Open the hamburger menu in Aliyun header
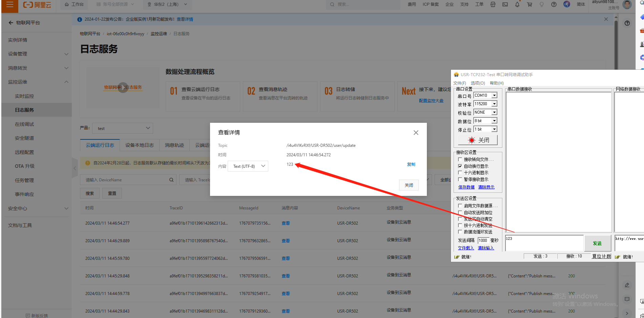 point(10,4)
